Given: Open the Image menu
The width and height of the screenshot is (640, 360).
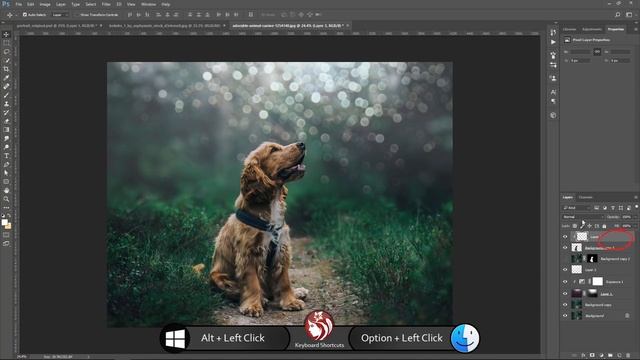Looking at the screenshot, I should 45,4.
